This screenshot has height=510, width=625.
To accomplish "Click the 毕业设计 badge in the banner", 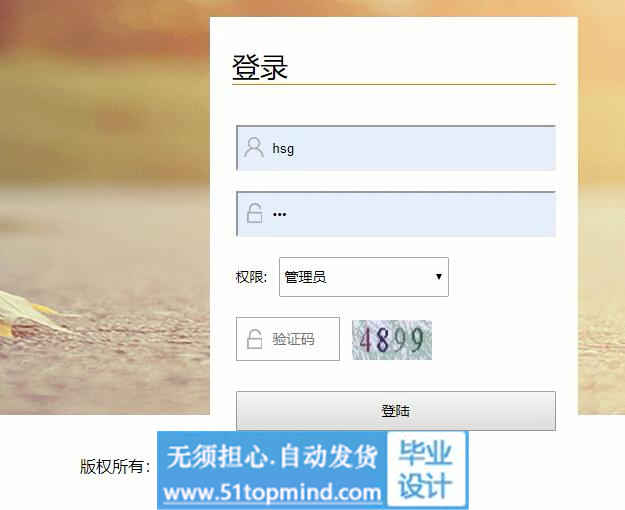I will pos(426,469).
